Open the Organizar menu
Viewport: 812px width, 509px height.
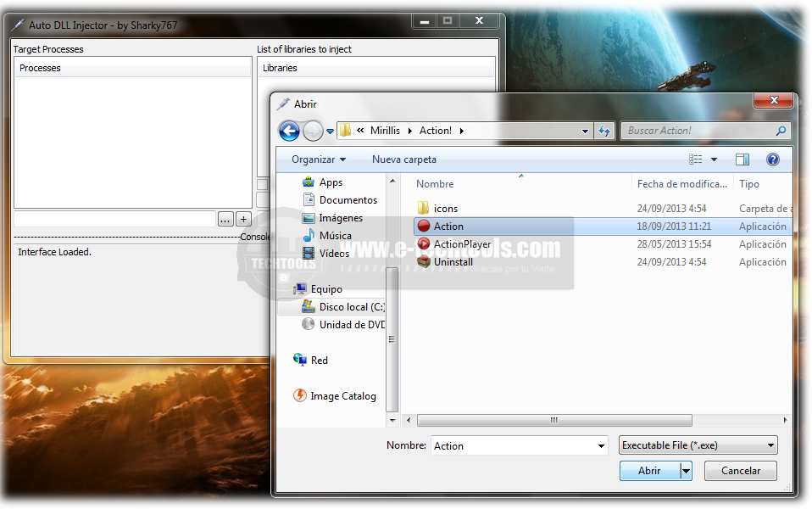[319, 159]
